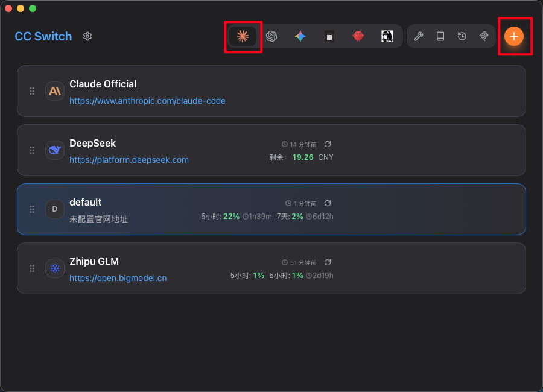Refresh usage for default provider

(x=328, y=203)
